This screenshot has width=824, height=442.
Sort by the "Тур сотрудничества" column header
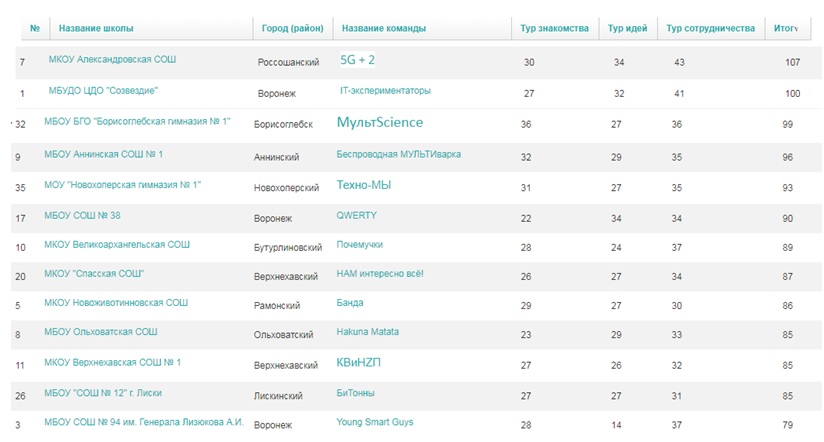click(710, 28)
